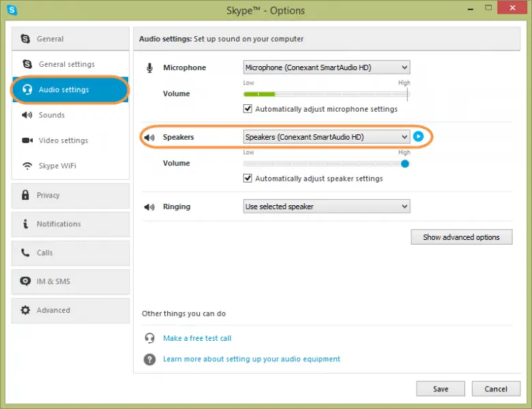Viewport: 532px width, 409px height.
Task: Toggle Automatically adjust speaker settings checkbox
Action: (248, 179)
